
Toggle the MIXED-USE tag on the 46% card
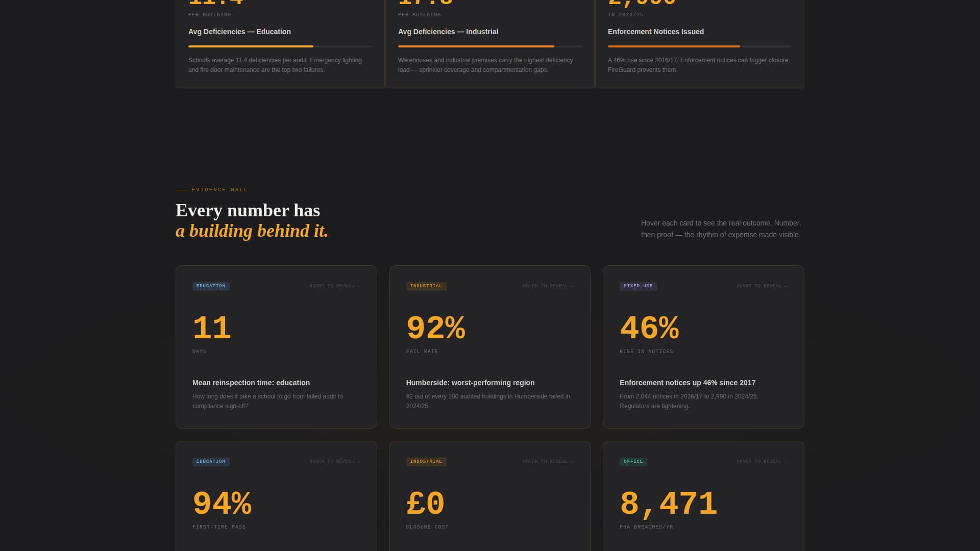click(638, 286)
